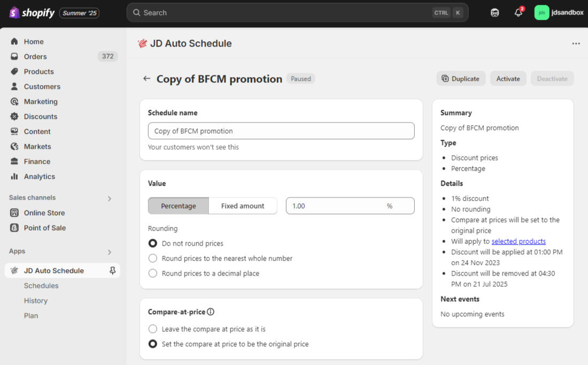Expand the Apps section chevron

pos(110,252)
